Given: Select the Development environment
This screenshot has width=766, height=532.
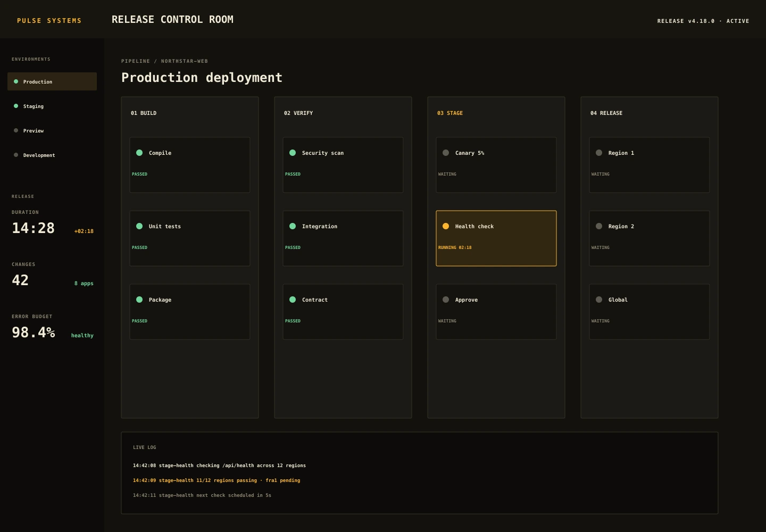Looking at the screenshot, I should [x=52, y=155].
